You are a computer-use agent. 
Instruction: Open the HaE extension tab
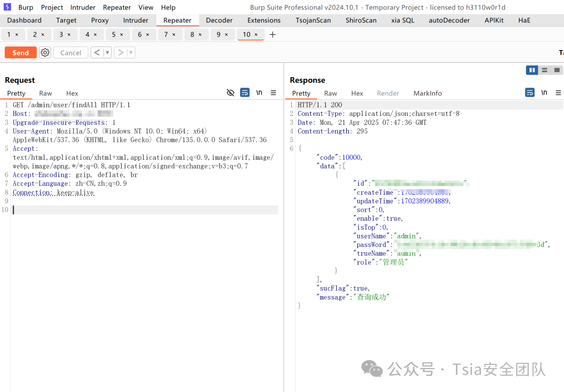524,20
